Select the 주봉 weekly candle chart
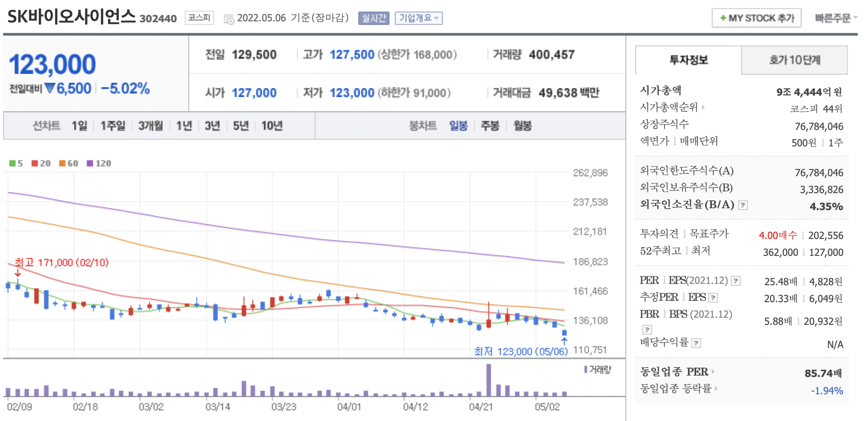Viewport: 868px width, 421px height. [490, 126]
